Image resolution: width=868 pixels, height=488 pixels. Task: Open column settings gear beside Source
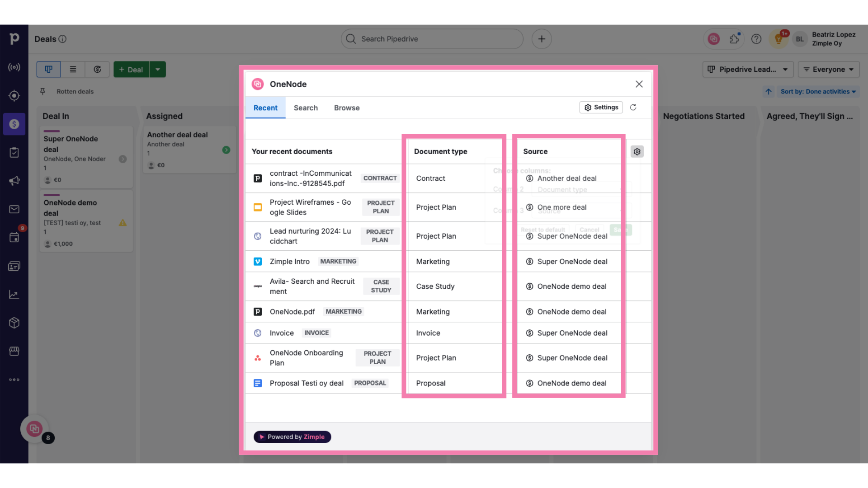(637, 151)
